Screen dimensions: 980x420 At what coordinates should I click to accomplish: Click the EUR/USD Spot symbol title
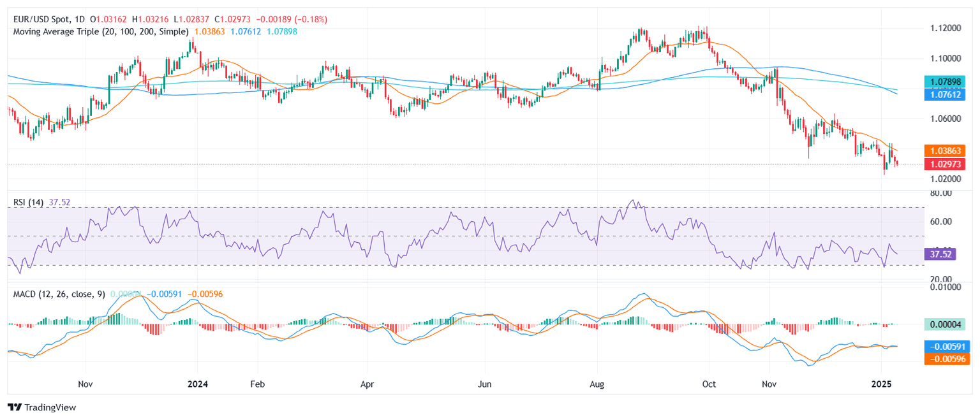40,20
